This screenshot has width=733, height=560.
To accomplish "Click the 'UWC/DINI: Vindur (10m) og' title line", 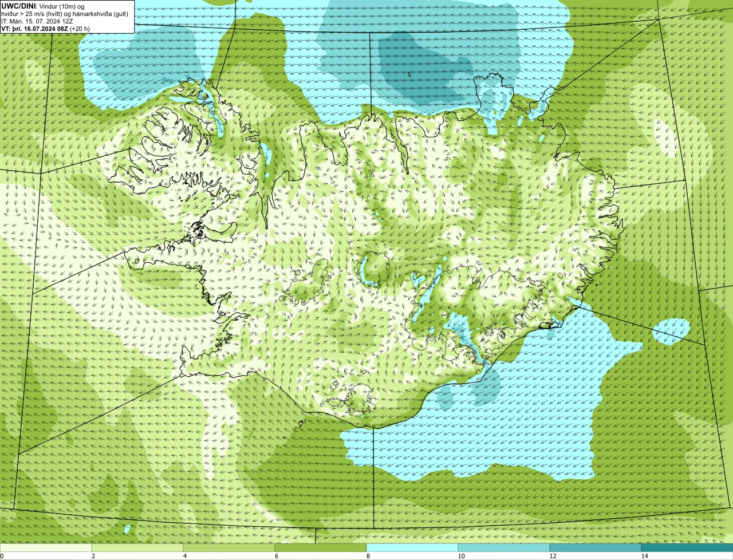I will pos(43,6).
